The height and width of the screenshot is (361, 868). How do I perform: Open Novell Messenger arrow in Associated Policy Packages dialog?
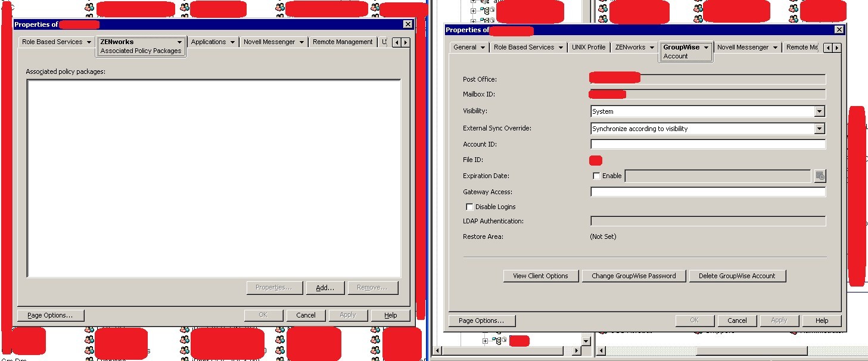point(301,42)
